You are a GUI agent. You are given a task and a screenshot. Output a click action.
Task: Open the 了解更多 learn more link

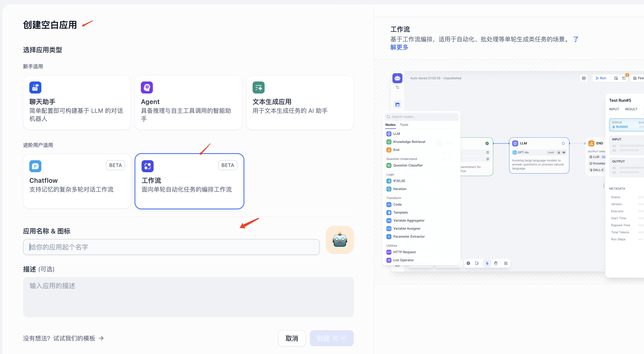pos(399,47)
